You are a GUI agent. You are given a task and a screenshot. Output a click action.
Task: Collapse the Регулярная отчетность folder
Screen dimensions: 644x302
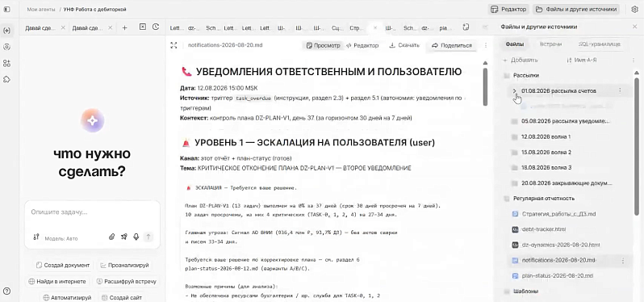(539, 199)
